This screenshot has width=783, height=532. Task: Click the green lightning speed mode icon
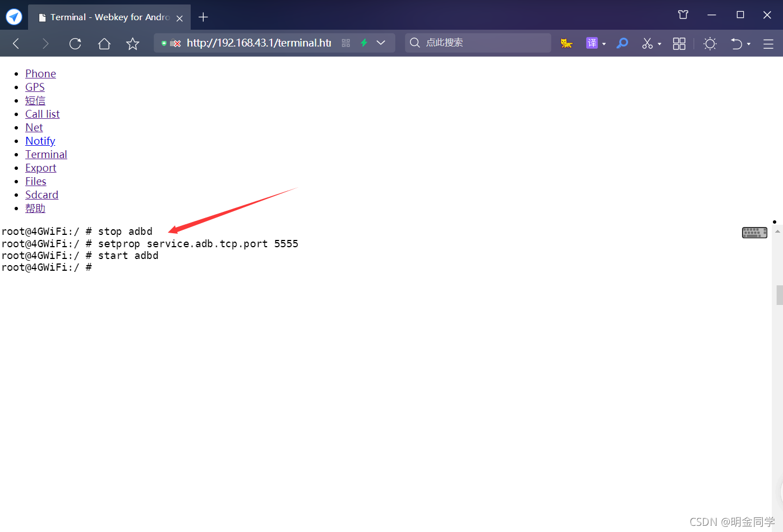364,43
